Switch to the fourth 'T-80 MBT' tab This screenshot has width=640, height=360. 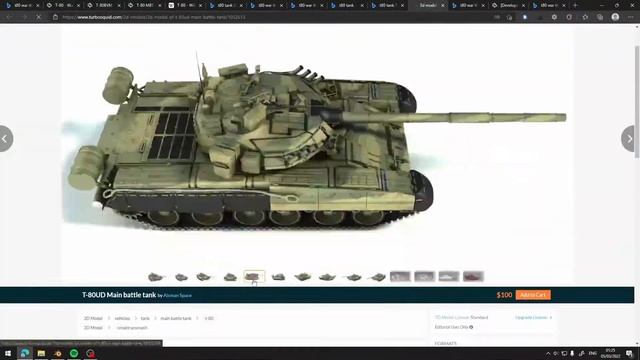click(x=143, y=5)
